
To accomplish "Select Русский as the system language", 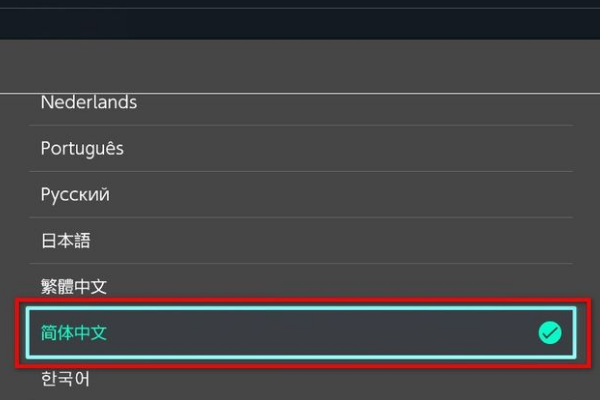I will click(301, 194).
